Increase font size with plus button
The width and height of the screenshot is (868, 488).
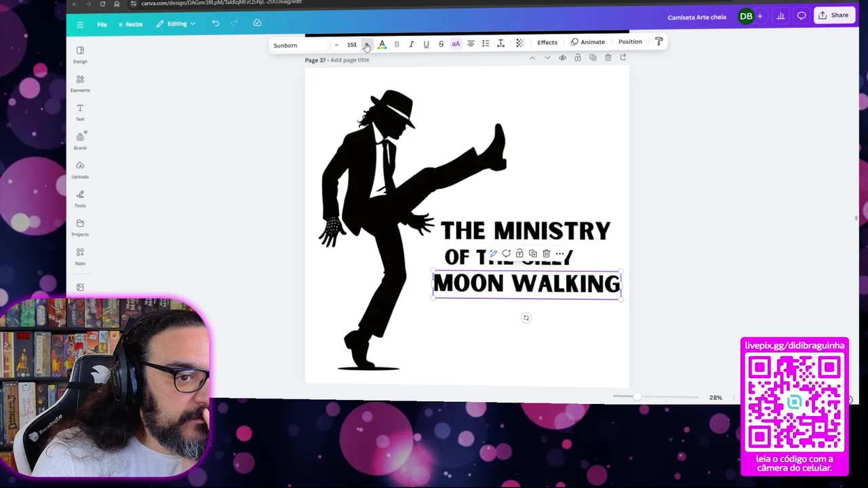366,45
